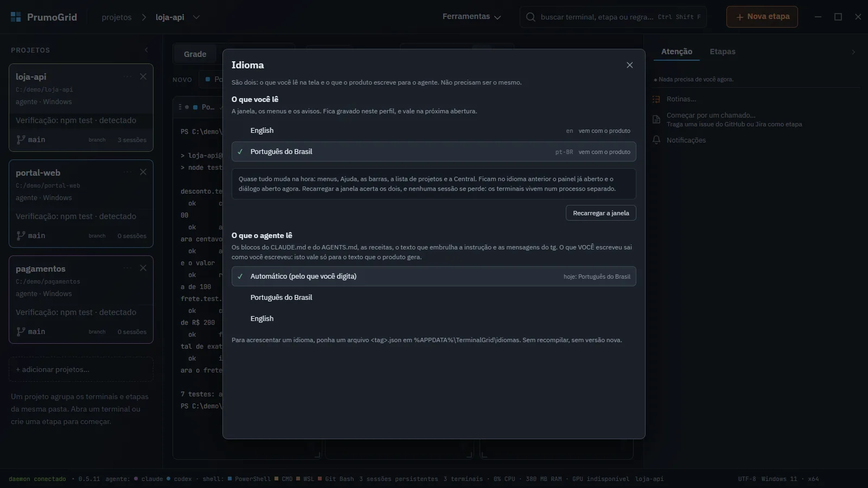Image resolution: width=868 pixels, height=488 pixels.
Task: Remove the portal-web project card
Action: [143, 172]
